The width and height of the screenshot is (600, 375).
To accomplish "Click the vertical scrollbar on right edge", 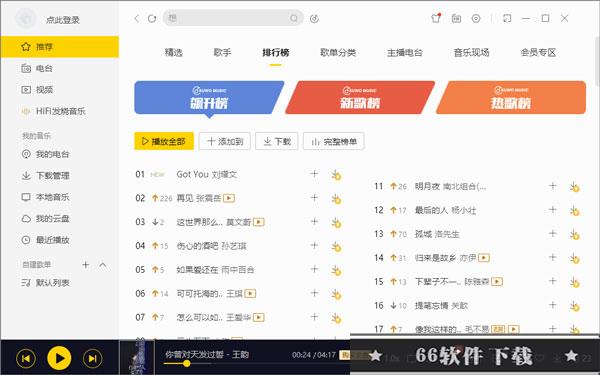I will pos(597,61).
